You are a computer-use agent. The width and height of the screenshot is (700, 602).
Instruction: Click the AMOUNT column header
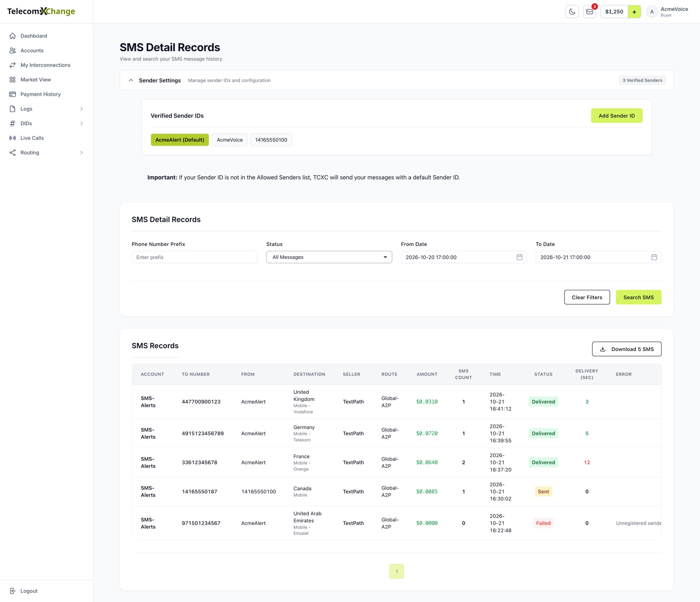(427, 374)
